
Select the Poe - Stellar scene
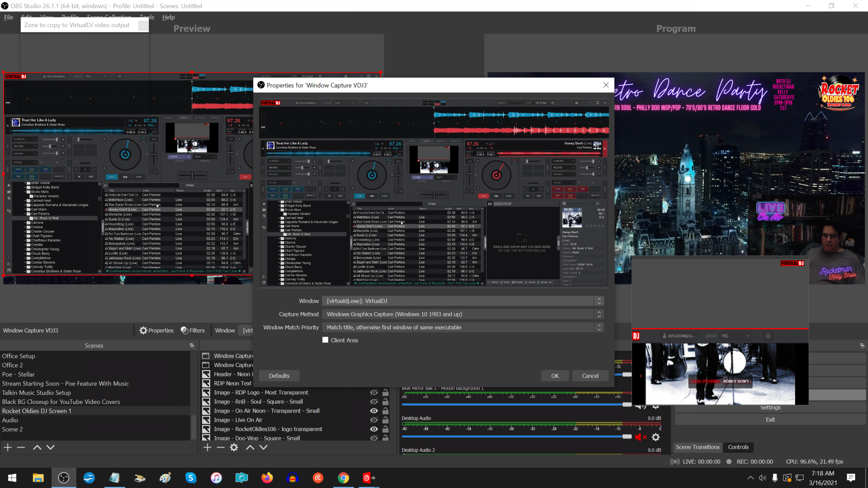(19, 374)
